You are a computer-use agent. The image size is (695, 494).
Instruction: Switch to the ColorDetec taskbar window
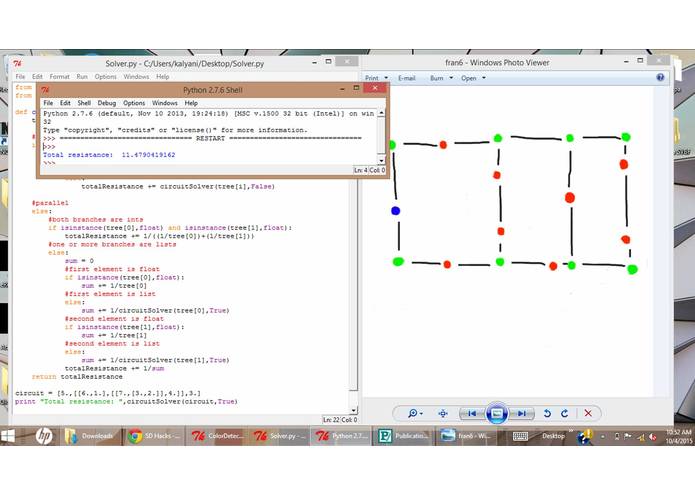(x=216, y=436)
